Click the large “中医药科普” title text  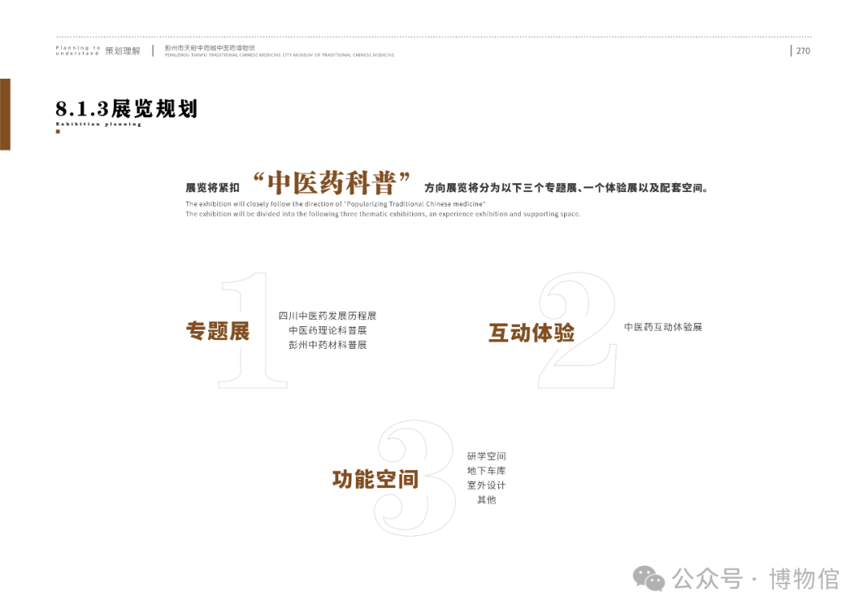tap(332, 183)
